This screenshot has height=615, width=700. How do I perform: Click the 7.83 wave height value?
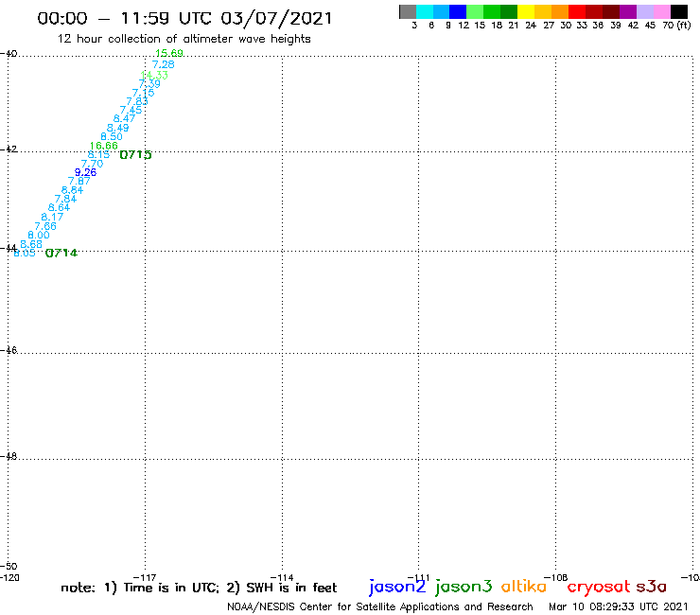[136, 101]
